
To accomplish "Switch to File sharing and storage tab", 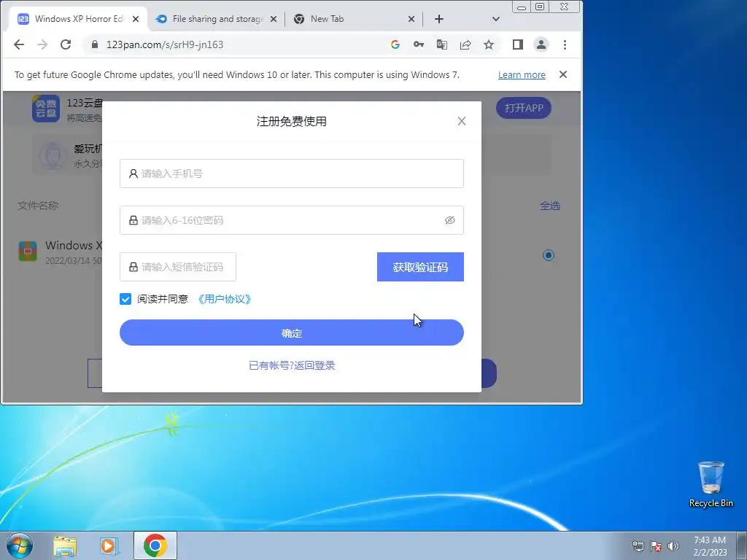I will [x=218, y=19].
